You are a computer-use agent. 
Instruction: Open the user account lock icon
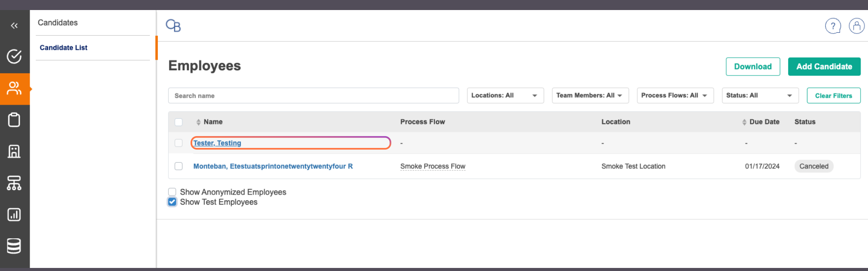pyautogui.click(x=856, y=26)
